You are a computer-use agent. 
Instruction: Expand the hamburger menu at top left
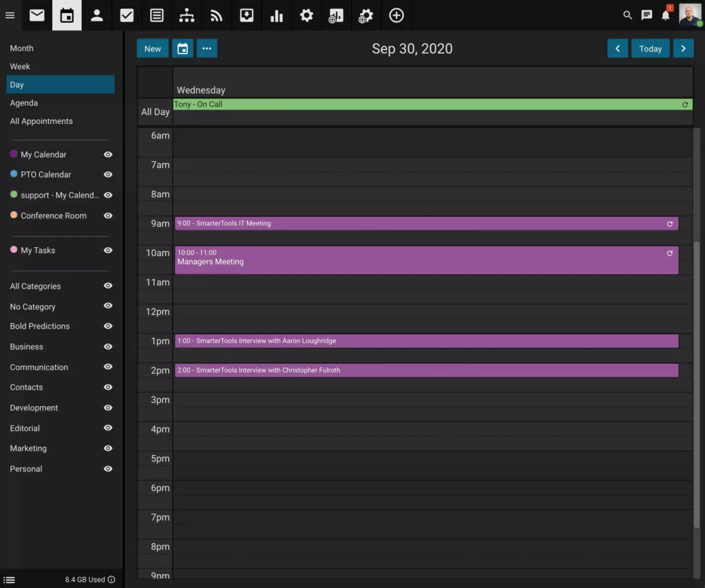[10, 15]
